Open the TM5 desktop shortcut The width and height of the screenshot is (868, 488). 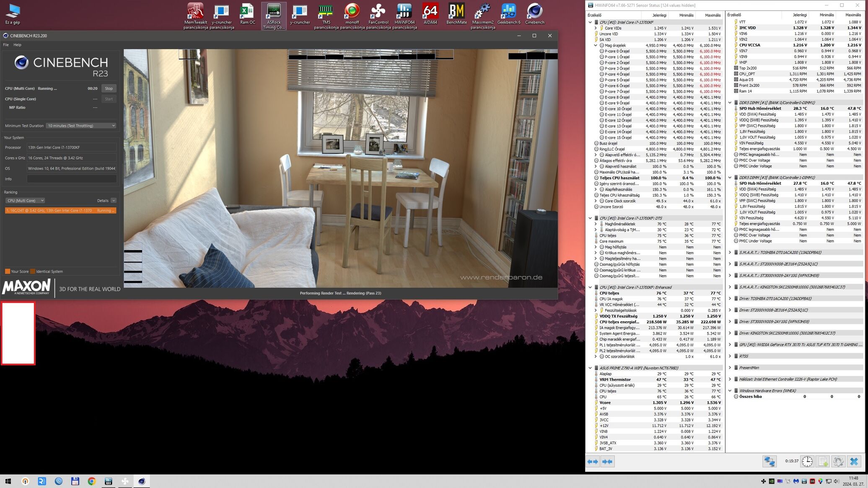click(326, 16)
